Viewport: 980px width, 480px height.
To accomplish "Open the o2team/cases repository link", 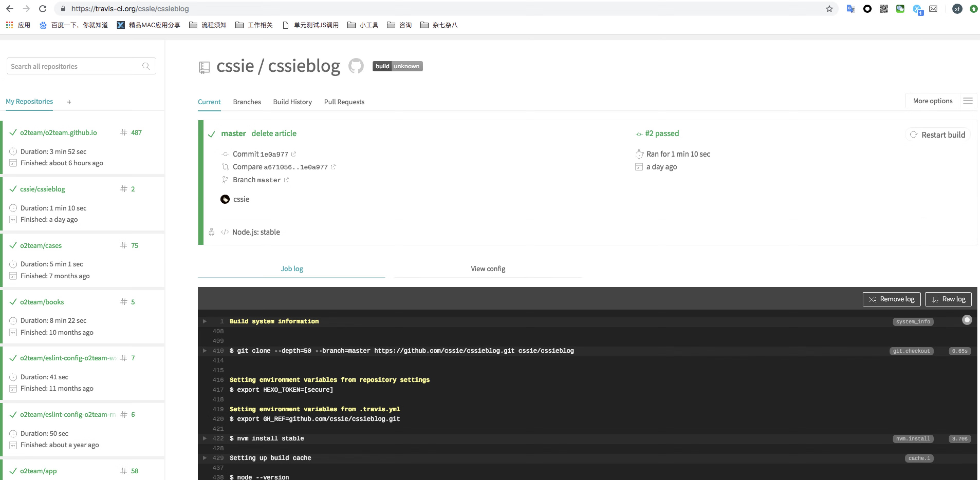I will coord(41,245).
